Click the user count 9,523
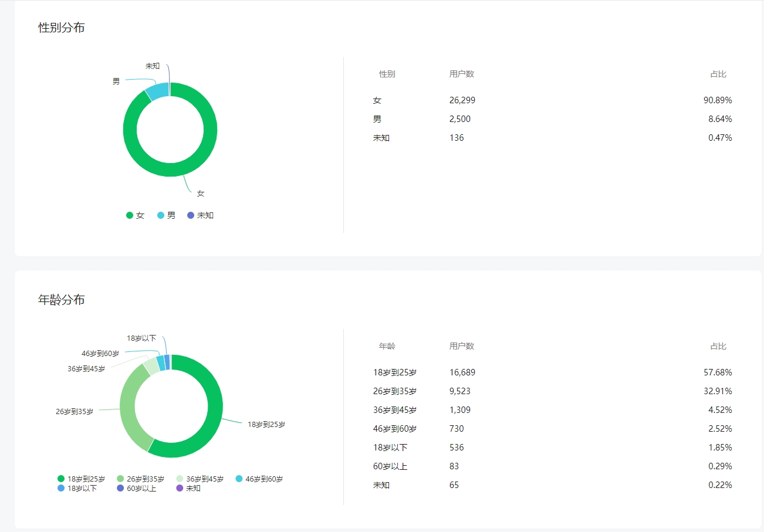This screenshot has height=532, width=764. pyautogui.click(x=460, y=391)
